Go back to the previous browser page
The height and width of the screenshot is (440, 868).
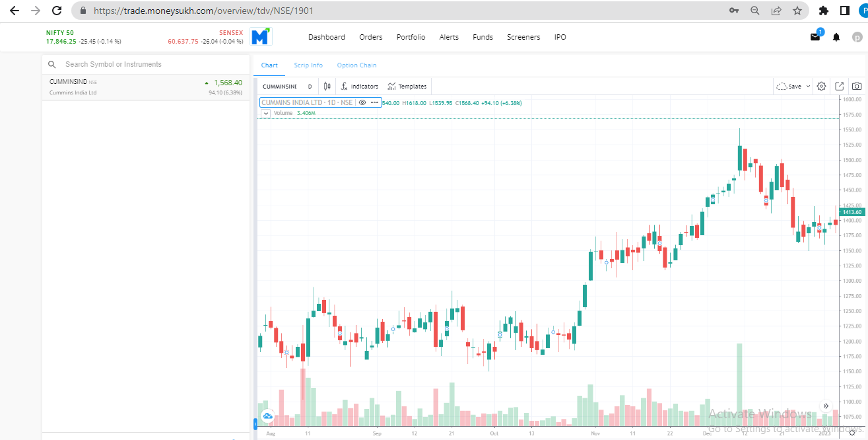pyautogui.click(x=15, y=11)
